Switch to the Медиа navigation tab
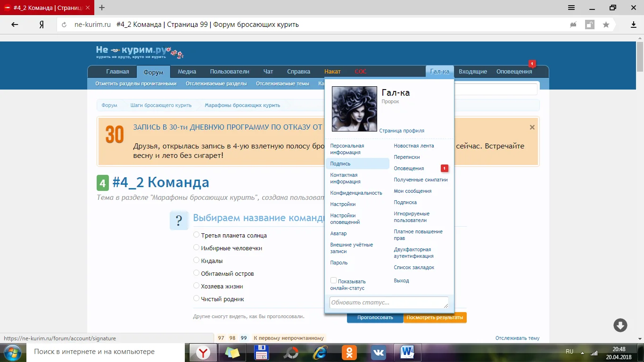This screenshot has width=644, height=362. [187, 72]
